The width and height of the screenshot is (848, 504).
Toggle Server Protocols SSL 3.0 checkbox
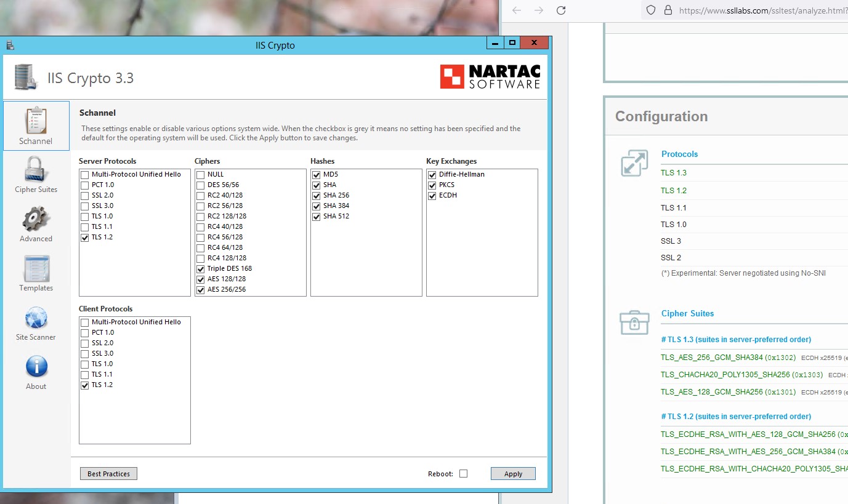pyautogui.click(x=85, y=206)
